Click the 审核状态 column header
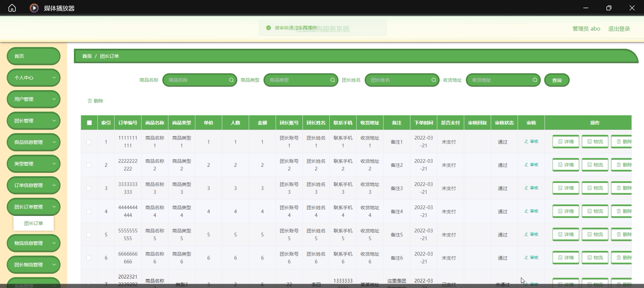644x288 pixels. [504, 123]
